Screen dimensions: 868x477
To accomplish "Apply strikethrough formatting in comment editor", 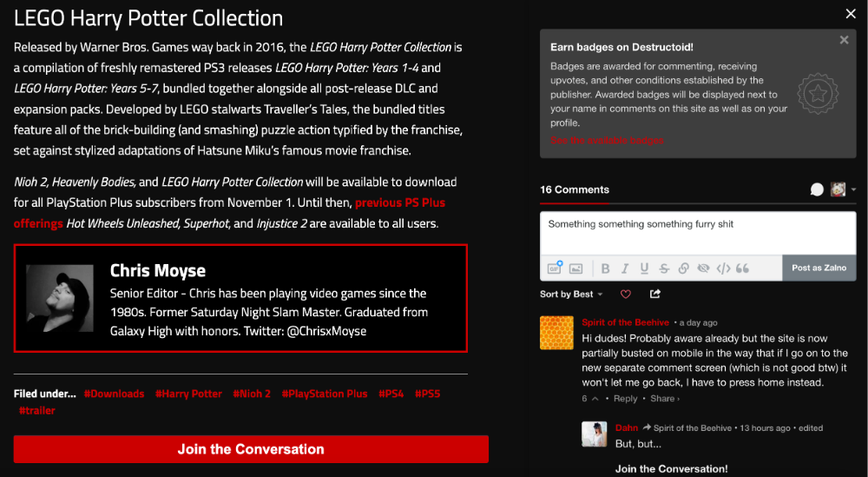I will 664,268.
